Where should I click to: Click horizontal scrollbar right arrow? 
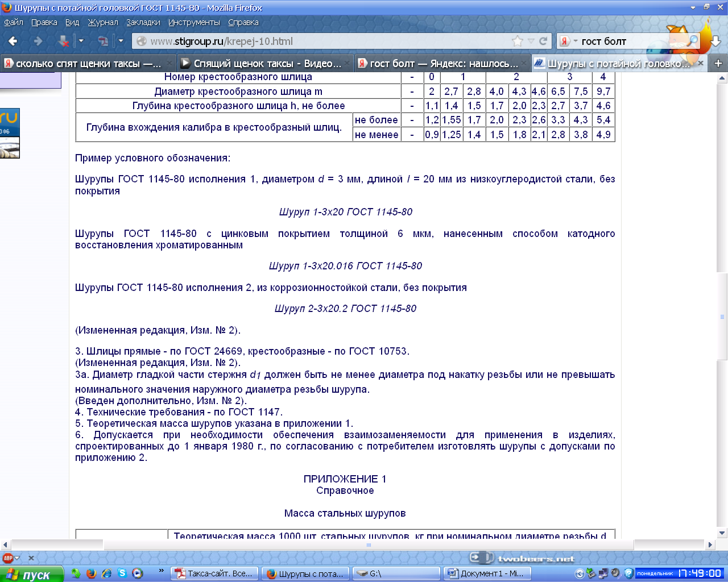coord(710,544)
